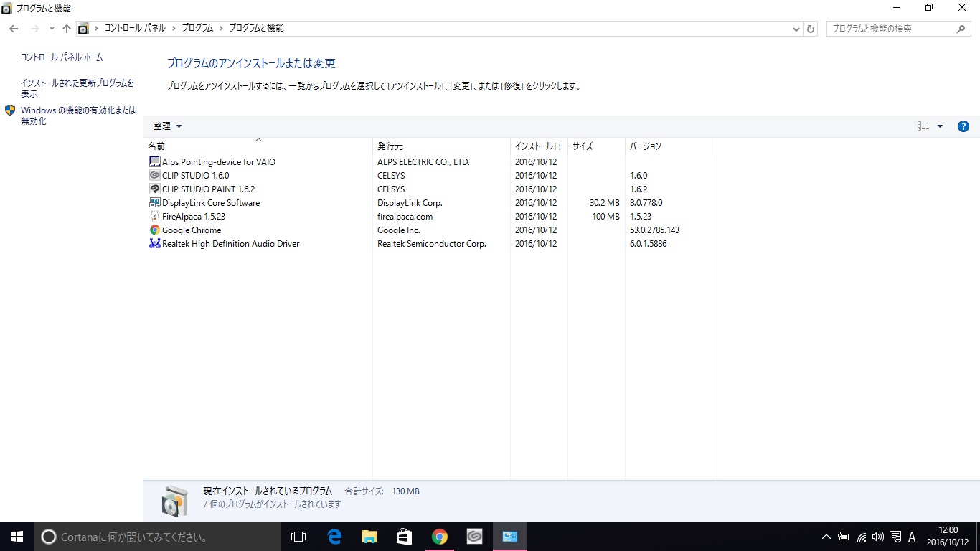Click the FireAlpaca 1.5.23 alpaca icon
The height and width of the screenshot is (551, 980).
[155, 217]
